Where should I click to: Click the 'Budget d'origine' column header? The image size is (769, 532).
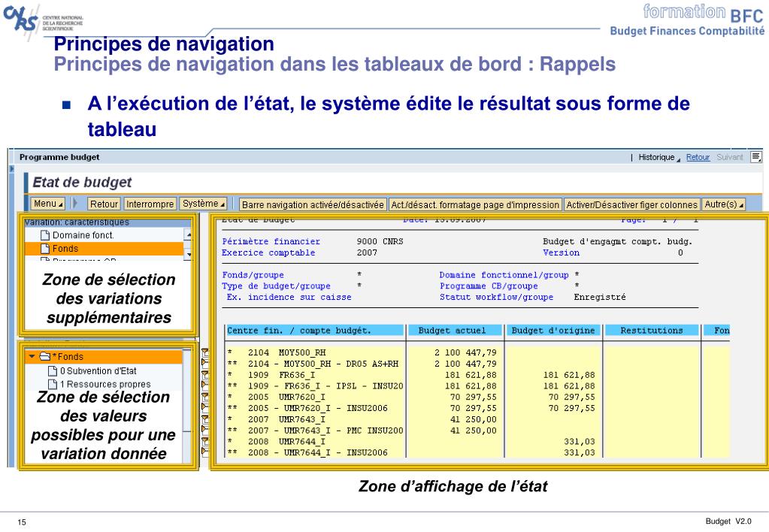pos(553,331)
